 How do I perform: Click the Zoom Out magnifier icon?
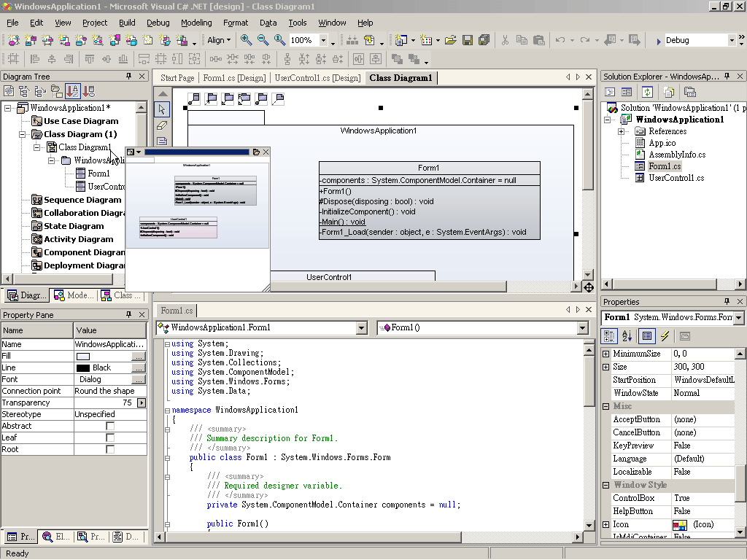(x=263, y=40)
